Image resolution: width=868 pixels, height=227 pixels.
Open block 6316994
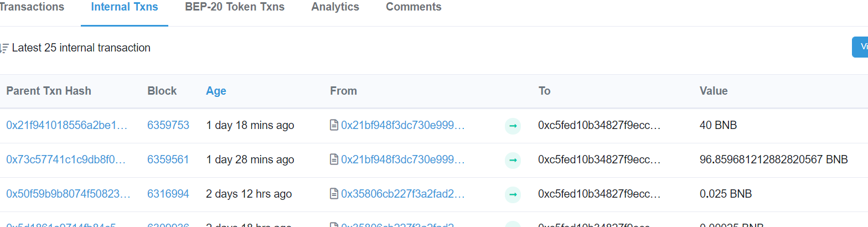click(168, 194)
